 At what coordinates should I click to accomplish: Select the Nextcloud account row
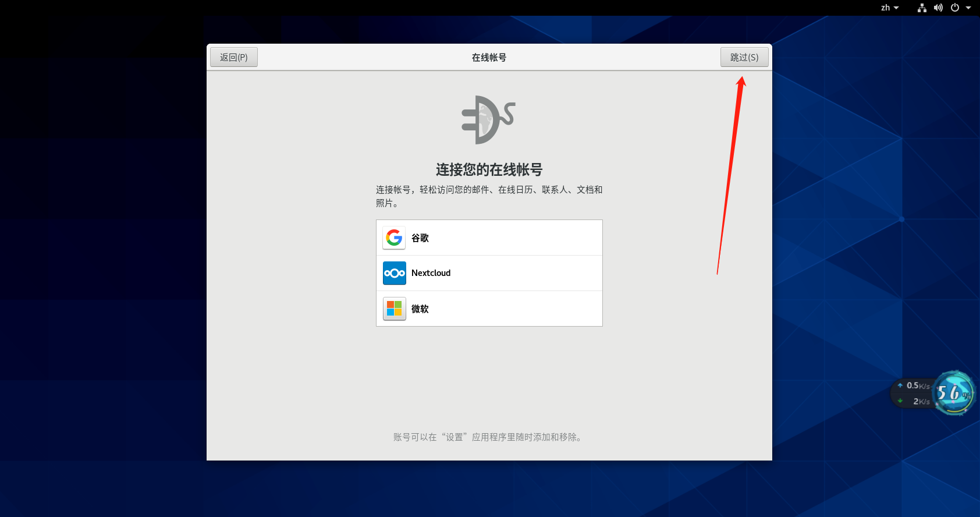pos(489,273)
